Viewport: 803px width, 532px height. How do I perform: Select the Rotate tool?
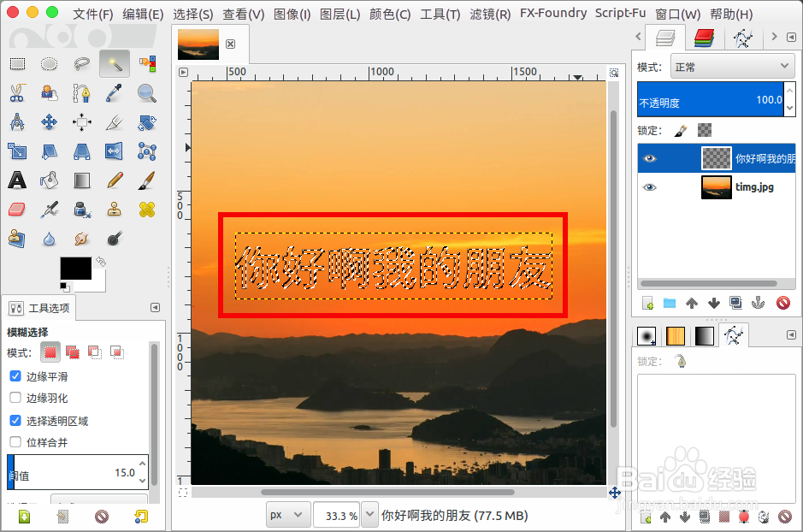pos(147,122)
